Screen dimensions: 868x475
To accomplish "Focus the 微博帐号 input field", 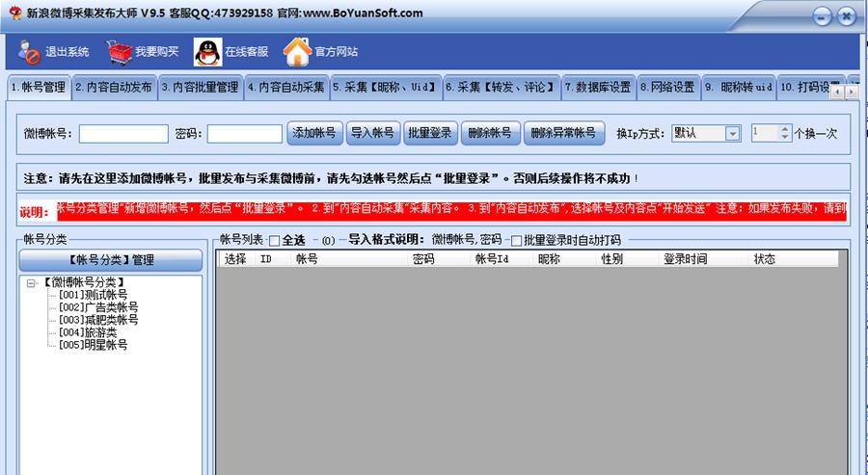I will (123, 134).
